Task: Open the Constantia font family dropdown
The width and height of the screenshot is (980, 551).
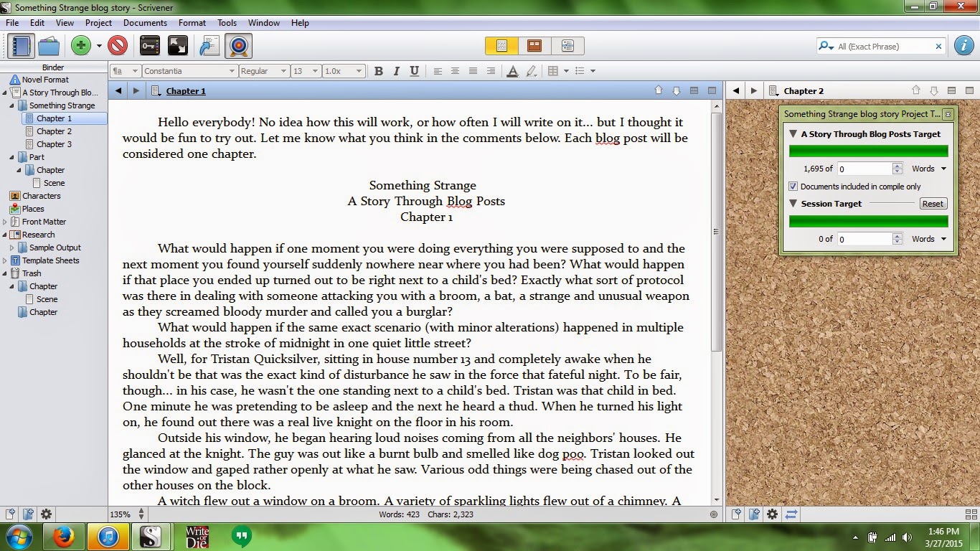Action: [190, 71]
